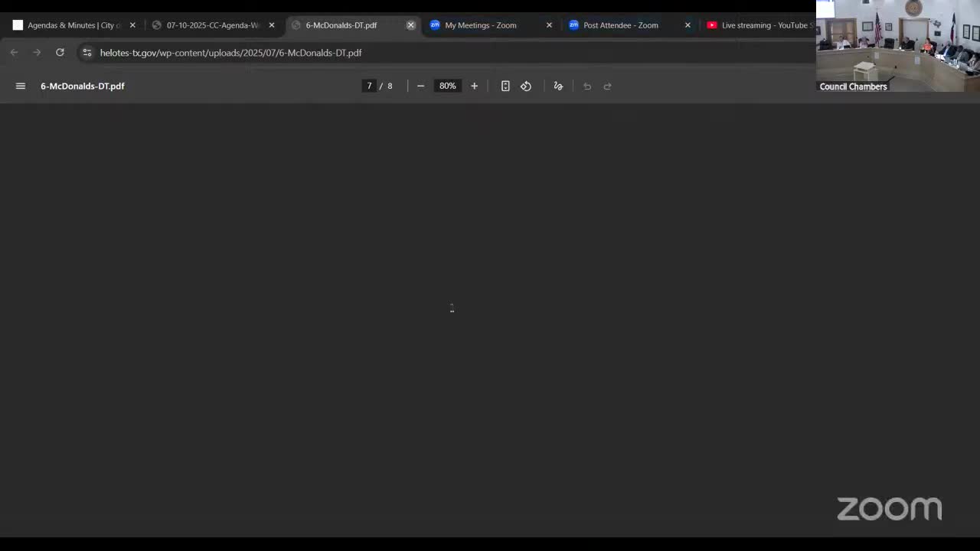Edit the PDF page number field

point(369,86)
